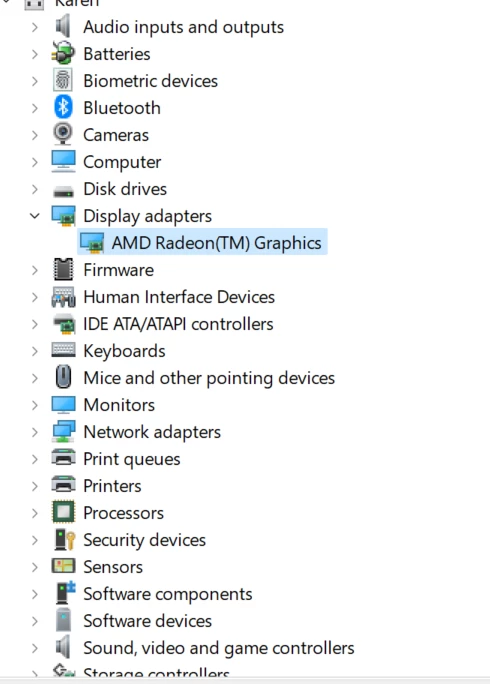Screen dimensions: 490x684
Task: Expand the Network adapters category
Action: click(35, 432)
